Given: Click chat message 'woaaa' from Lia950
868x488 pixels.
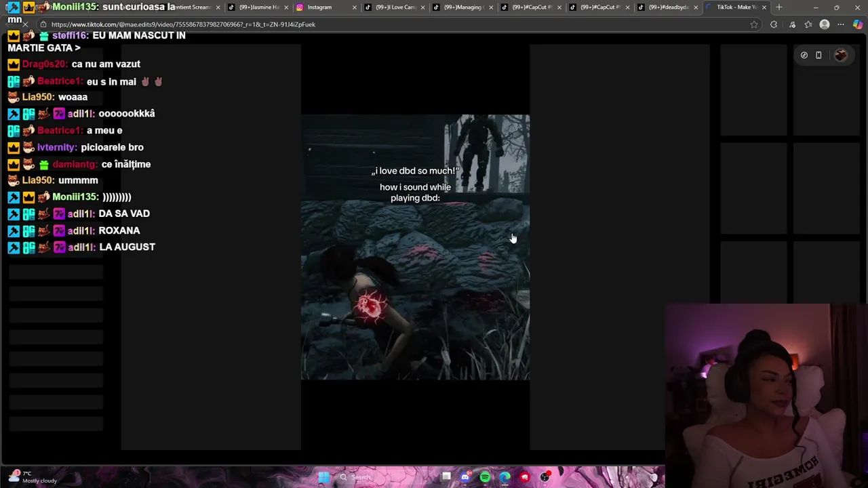Looking at the screenshot, I should pyautogui.click(x=73, y=97).
